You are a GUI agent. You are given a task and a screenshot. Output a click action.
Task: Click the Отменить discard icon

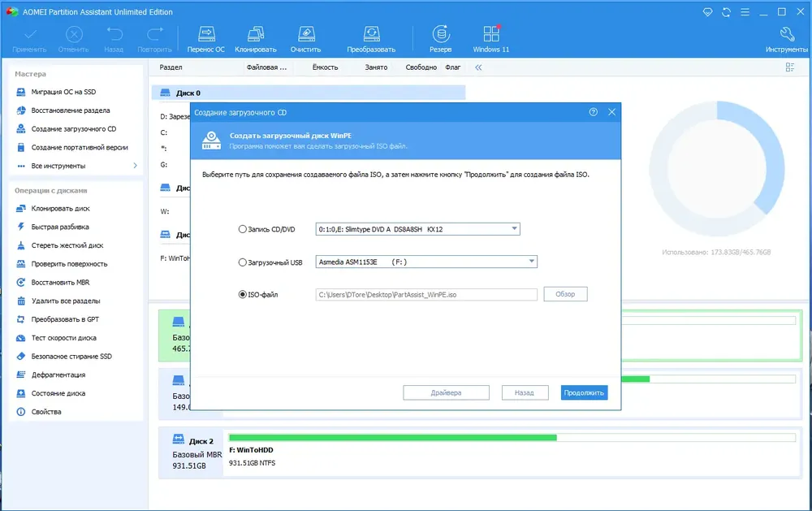pyautogui.click(x=74, y=39)
